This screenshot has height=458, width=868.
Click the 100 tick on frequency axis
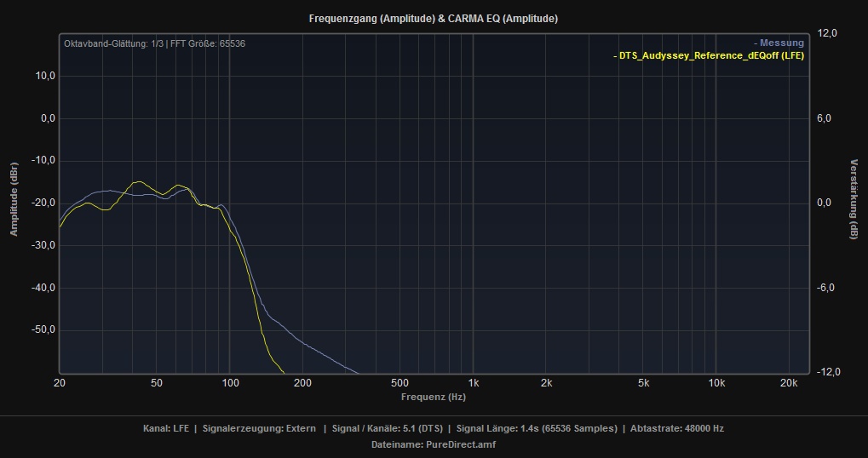[x=230, y=384]
